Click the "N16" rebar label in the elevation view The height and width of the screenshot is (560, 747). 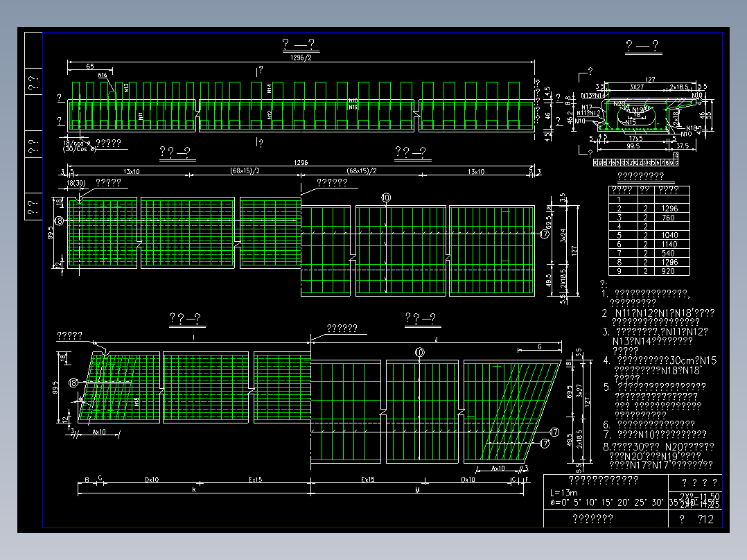click(103, 76)
